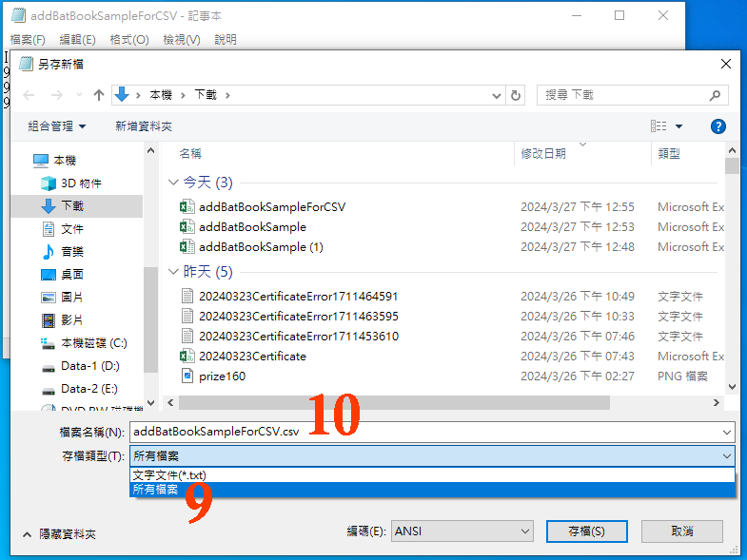Viewport: 747px width, 560px height.
Task: Open 桌面 in the sidebar
Action: pyautogui.click(x=72, y=275)
